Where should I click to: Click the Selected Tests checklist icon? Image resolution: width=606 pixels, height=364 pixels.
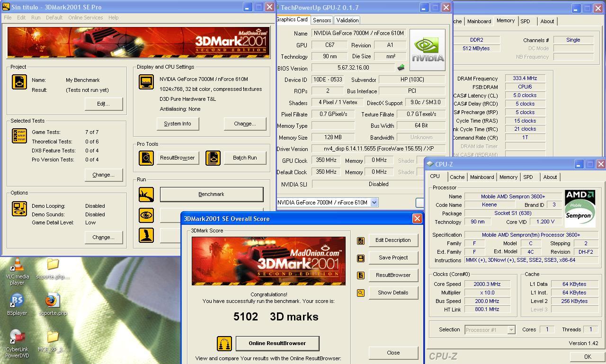click(x=19, y=136)
